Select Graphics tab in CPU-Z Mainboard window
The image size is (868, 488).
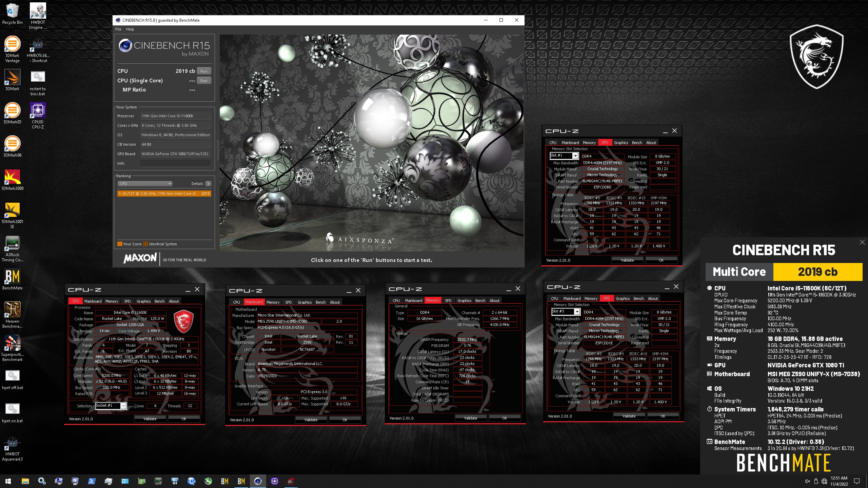[304, 302]
